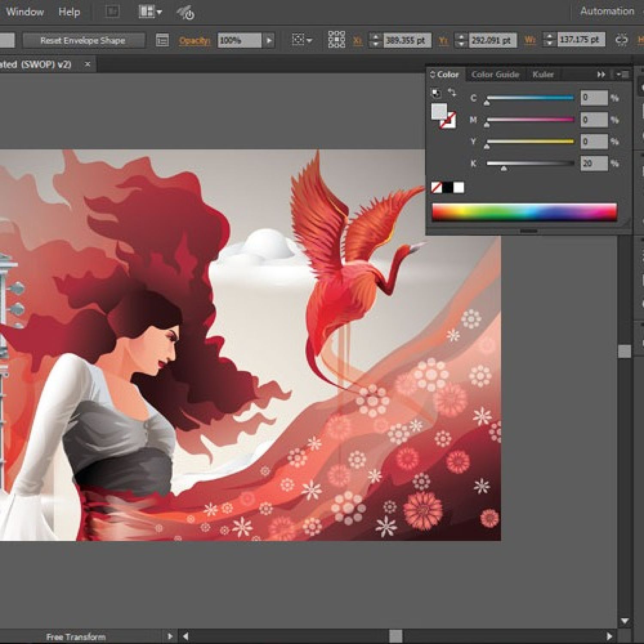Screen dimensions: 644x644
Task: Collapse Color panel with double-arrow icon
Action: [601, 74]
